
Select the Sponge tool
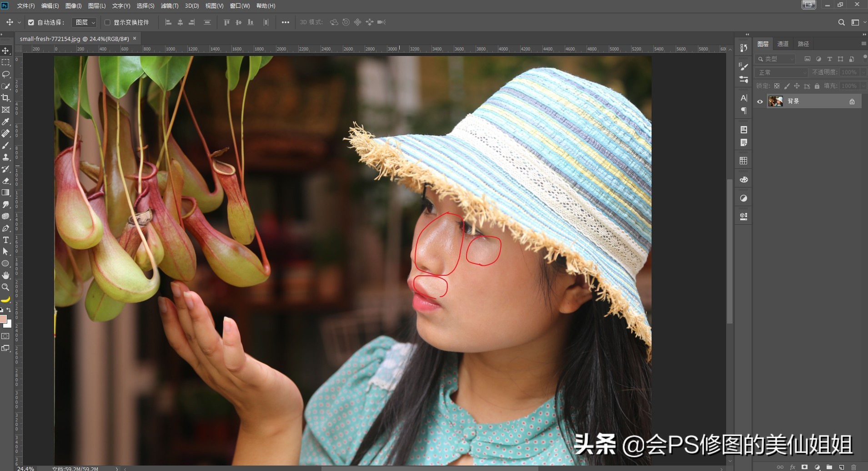[6, 216]
